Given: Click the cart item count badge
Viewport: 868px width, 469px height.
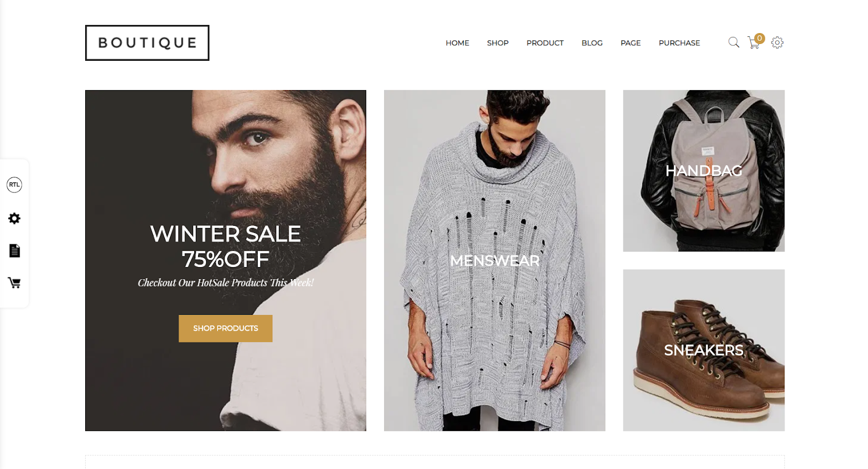Looking at the screenshot, I should pyautogui.click(x=759, y=39).
